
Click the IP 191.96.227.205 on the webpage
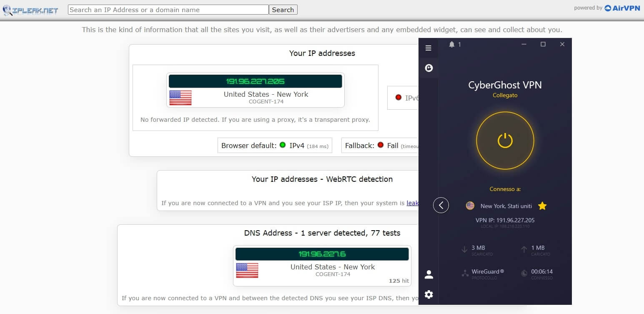[255, 81]
